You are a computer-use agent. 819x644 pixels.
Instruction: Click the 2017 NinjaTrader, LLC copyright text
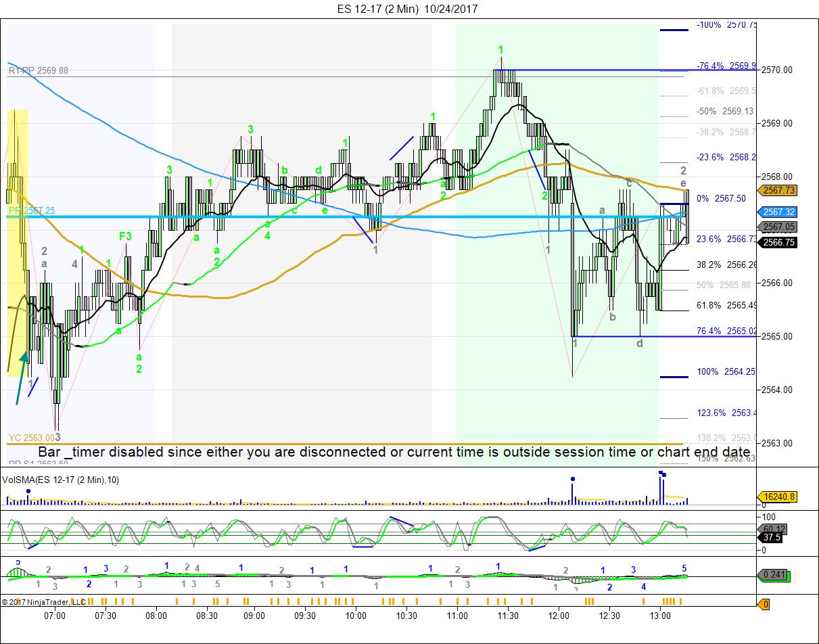tap(44, 601)
